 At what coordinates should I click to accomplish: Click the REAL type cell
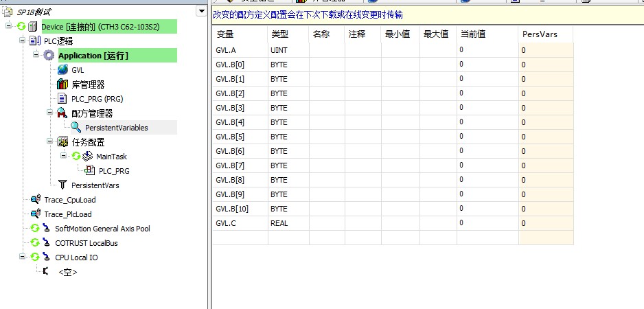point(289,223)
